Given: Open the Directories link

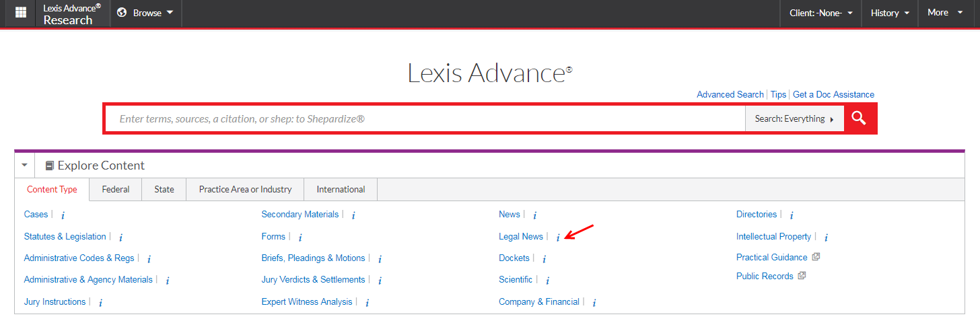Looking at the screenshot, I should coord(757,215).
